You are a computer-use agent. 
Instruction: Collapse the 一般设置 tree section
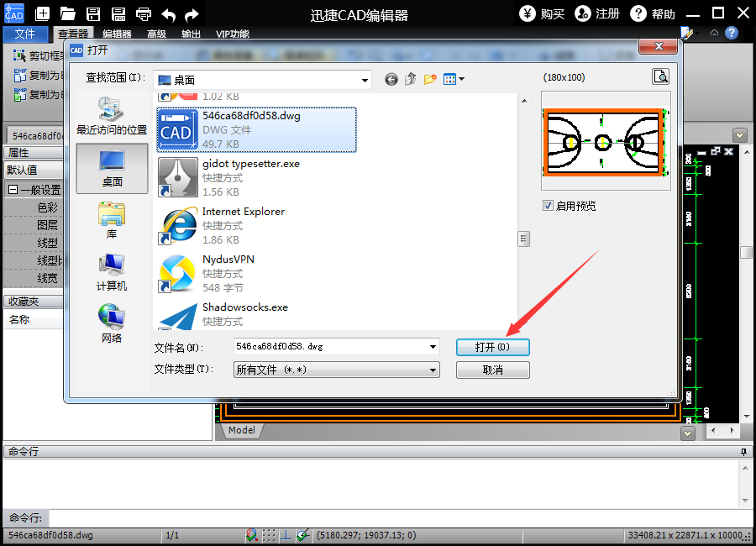pyautogui.click(x=13, y=190)
